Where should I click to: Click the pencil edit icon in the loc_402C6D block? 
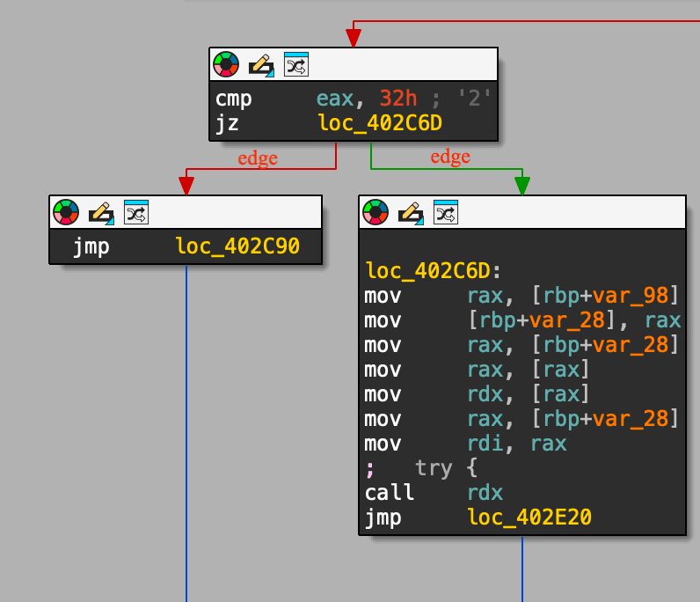click(x=411, y=212)
